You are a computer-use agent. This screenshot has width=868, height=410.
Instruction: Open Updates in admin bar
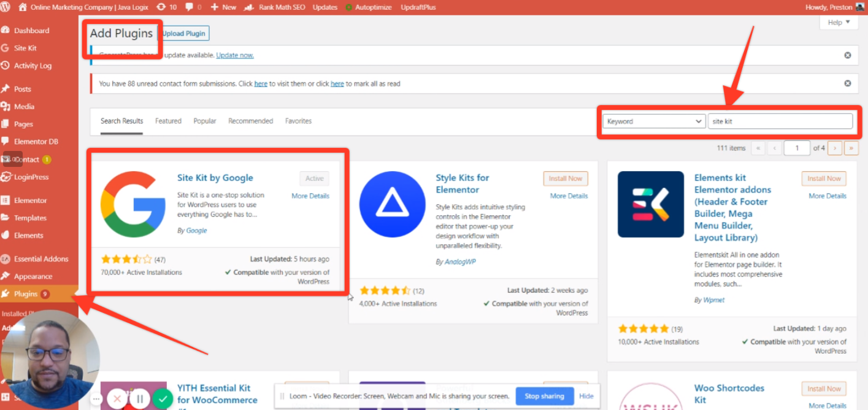tap(325, 7)
